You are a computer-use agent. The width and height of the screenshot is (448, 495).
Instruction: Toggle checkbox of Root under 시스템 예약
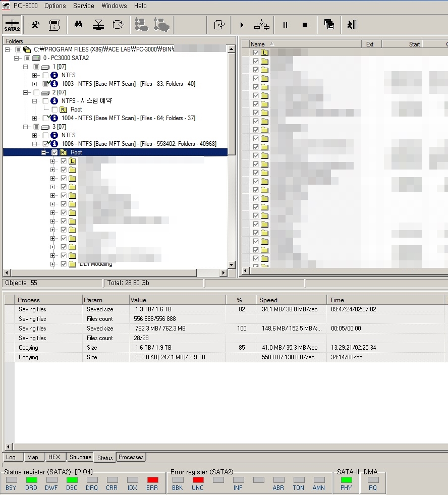click(54, 109)
